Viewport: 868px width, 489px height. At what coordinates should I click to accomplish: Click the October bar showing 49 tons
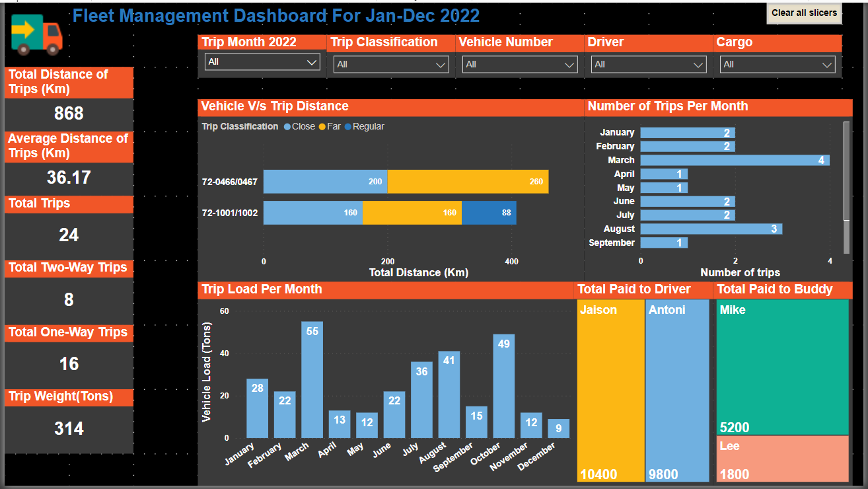pos(503,386)
